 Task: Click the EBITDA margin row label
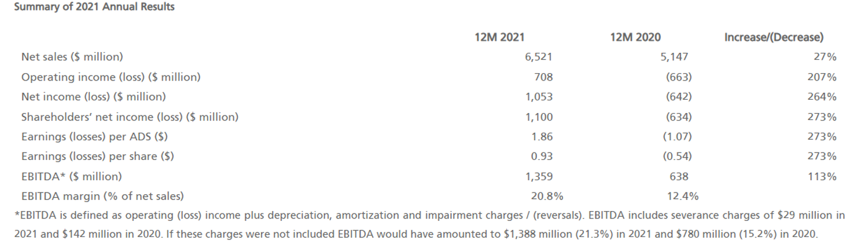(103, 196)
